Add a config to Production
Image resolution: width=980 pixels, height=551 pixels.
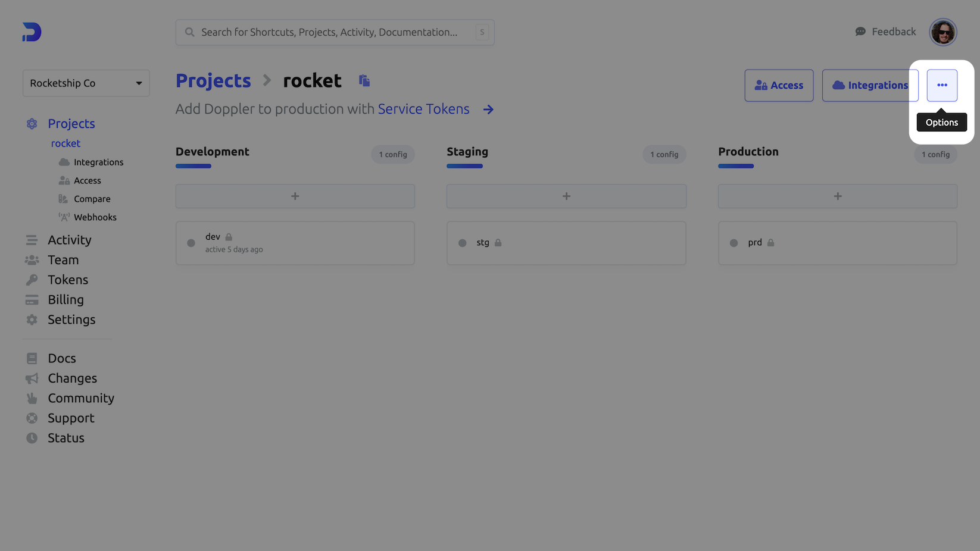838,196
